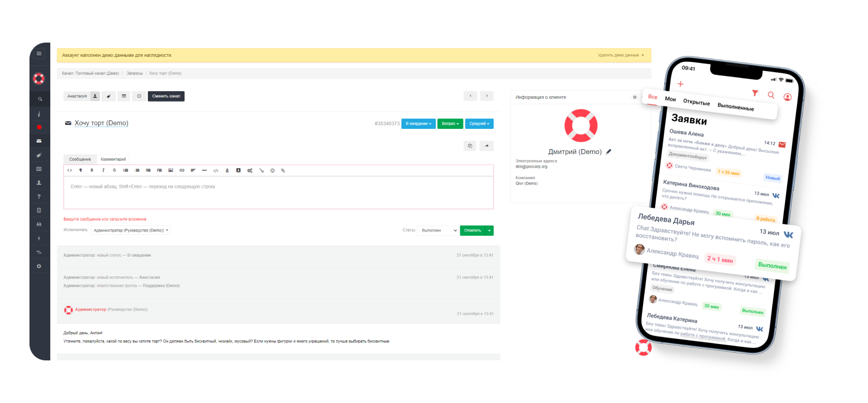Select the Все tab on phone
The width and height of the screenshot is (868, 403).
point(653,97)
